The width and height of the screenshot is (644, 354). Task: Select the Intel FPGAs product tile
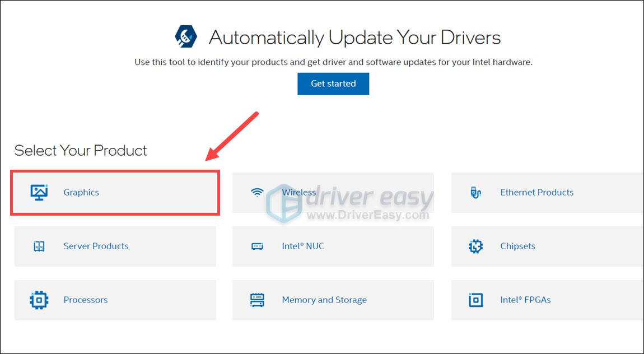(546, 300)
